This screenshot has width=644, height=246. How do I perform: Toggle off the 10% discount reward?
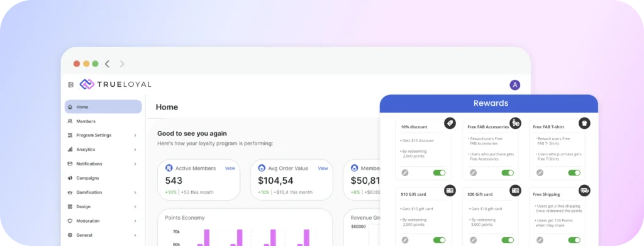(x=439, y=173)
